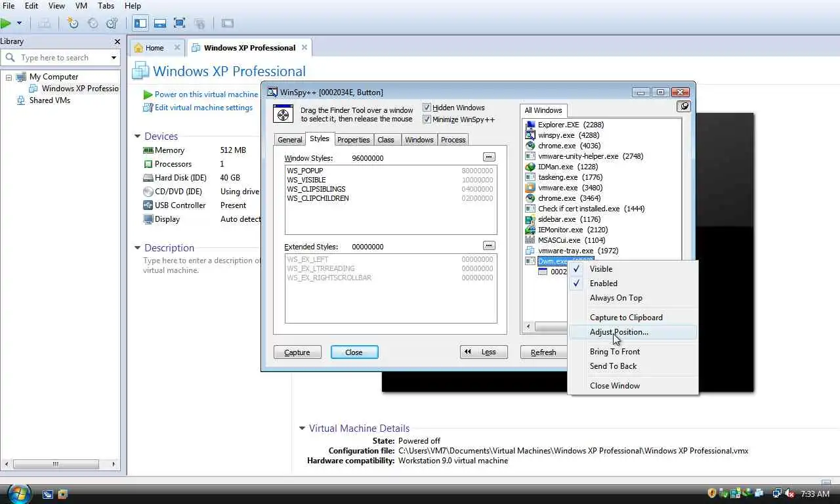The width and height of the screenshot is (840, 504).
Task: Click the Less button
Action: [x=484, y=352]
